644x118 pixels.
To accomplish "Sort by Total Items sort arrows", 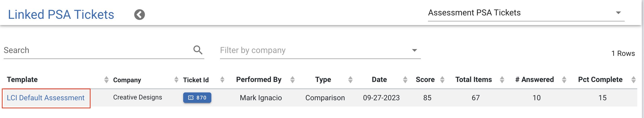I will click(502, 80).
